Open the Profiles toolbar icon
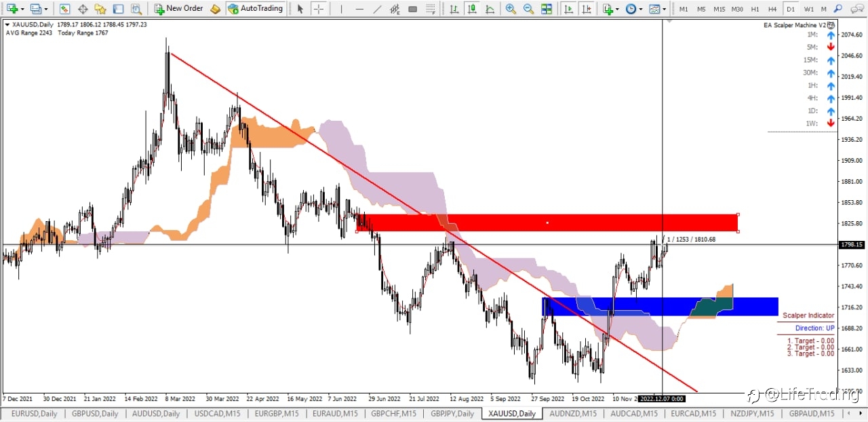 (x=36, y=9)
